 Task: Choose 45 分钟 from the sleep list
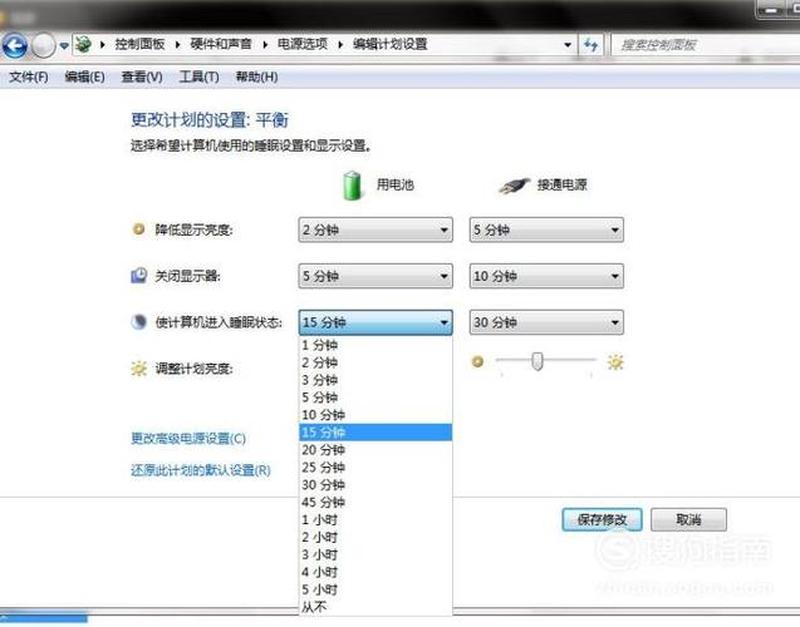pyautogui.click(x=376, y=502)
